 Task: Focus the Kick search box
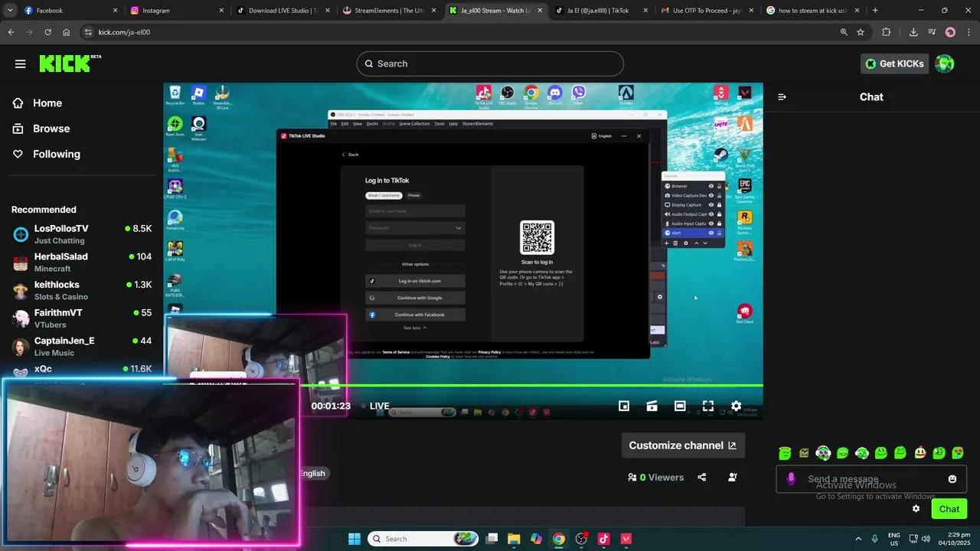tap(490, 64)
